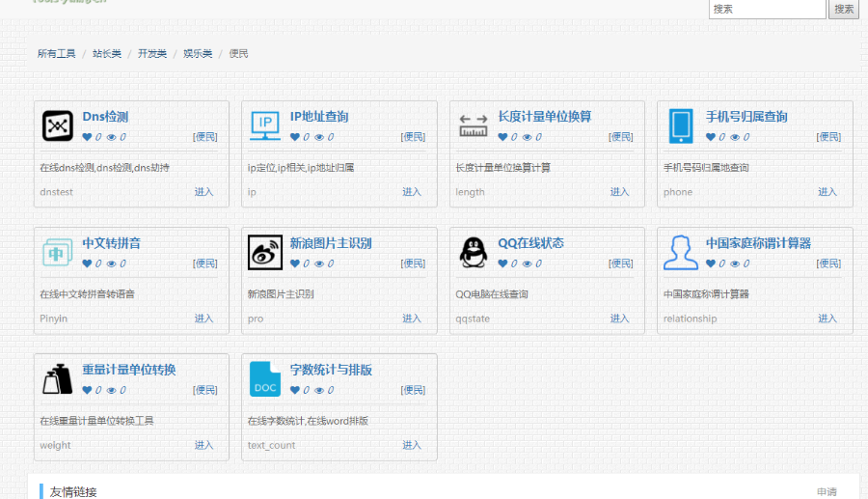The image size is (868, 499).
Task: Click the Dns检测 tool icon
Action: pyautogui.click(x=58, y=125)
